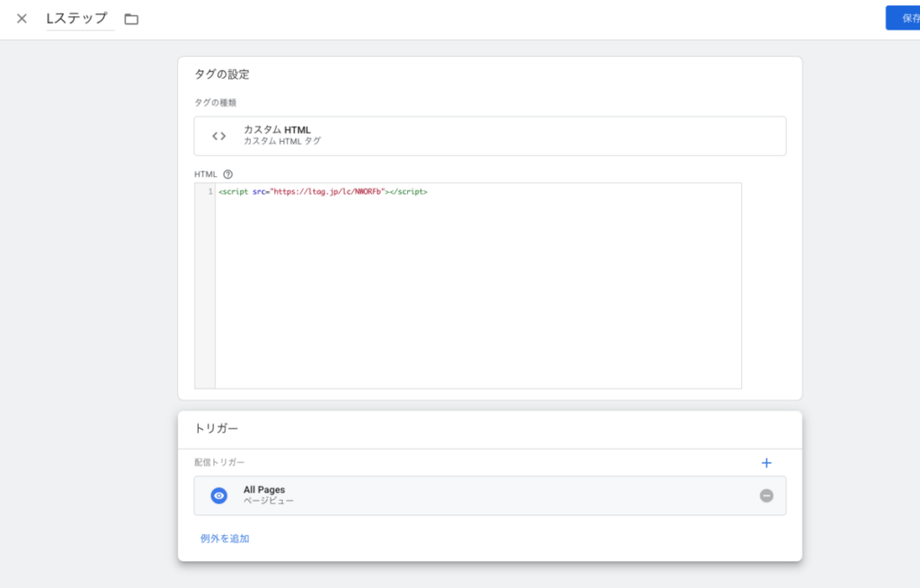Click the タグの設定 section header
The height and width of the screenshot is (588, 920).
pyautogui.click(x=222, y=75)
